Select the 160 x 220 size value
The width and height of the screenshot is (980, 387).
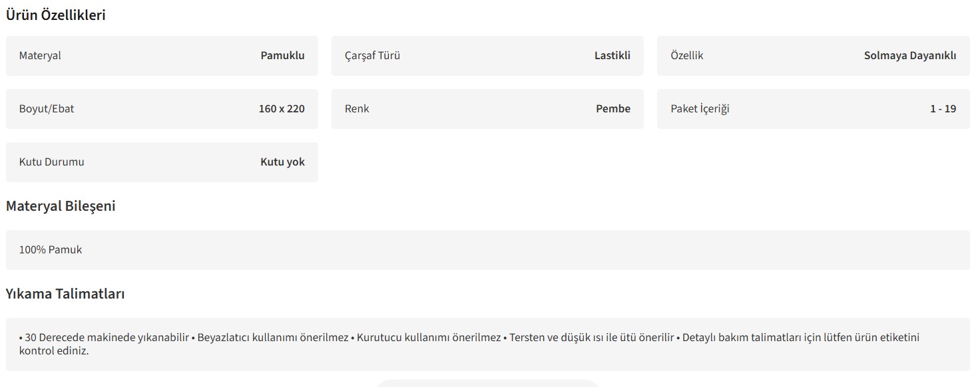pos(281,109)
